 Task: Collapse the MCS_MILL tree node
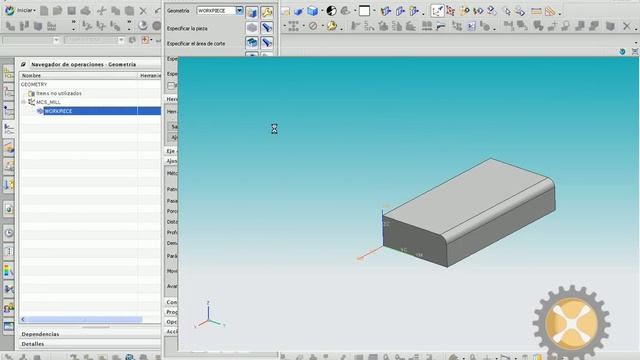click(24, 102)
